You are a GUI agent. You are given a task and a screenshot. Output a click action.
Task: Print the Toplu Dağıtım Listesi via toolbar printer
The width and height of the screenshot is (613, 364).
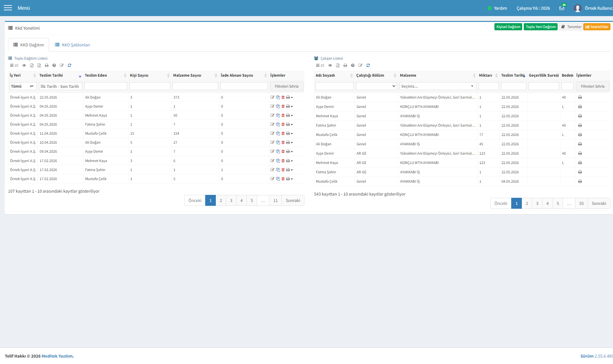pyautogui.click(x=47, y=65)
